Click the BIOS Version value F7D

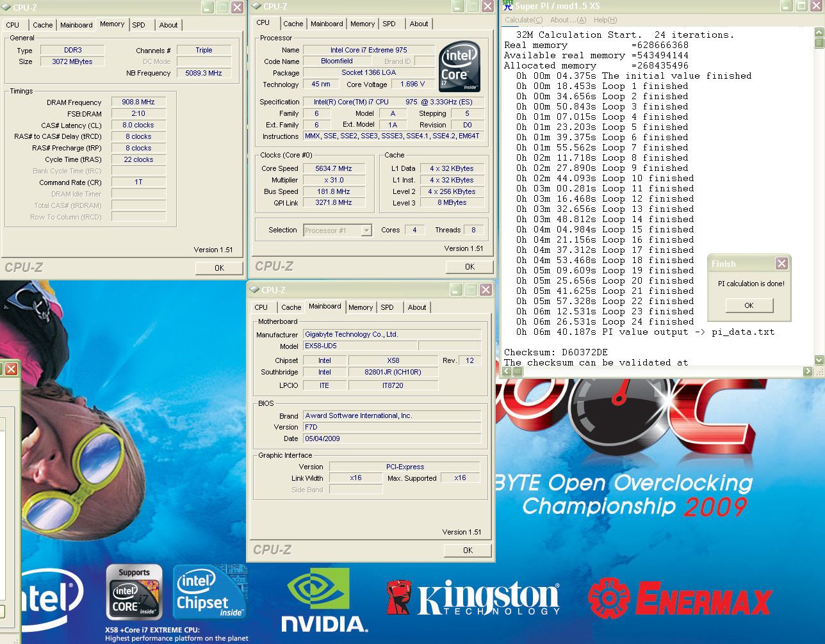click(x=392, y=427)
